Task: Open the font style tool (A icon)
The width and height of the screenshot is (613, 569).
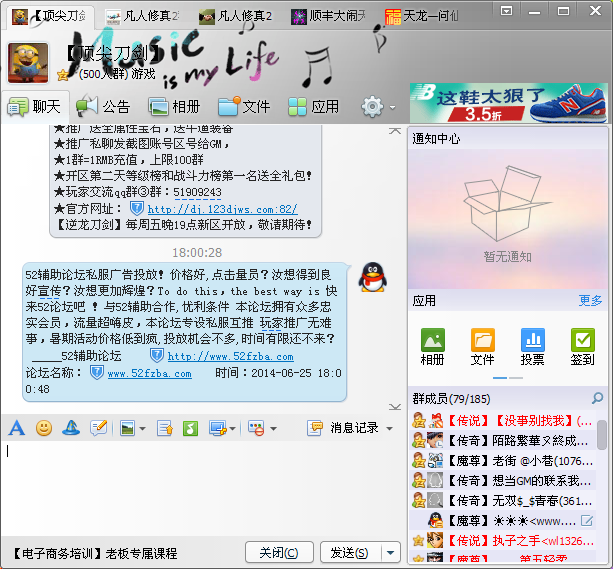Action: click(x=17, y=428)
